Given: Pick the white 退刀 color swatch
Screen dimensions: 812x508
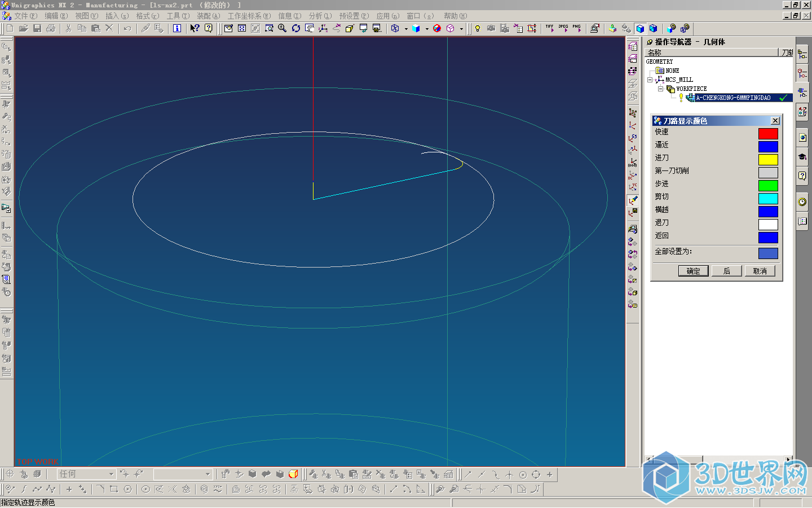Looking at the screenshot, I should coord(768,225).
